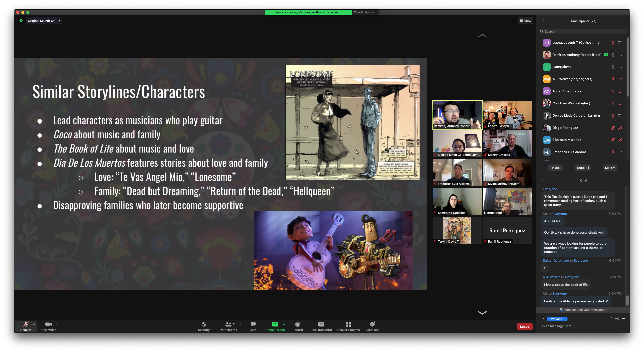This screenshot has width=644, height=352.
Task: Collapse the Chat panel chevron
Action: click(x=543, y=180)
